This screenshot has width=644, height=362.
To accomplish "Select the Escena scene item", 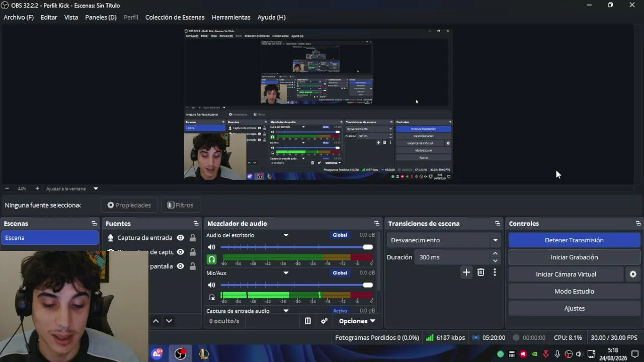I will (50, 238).
